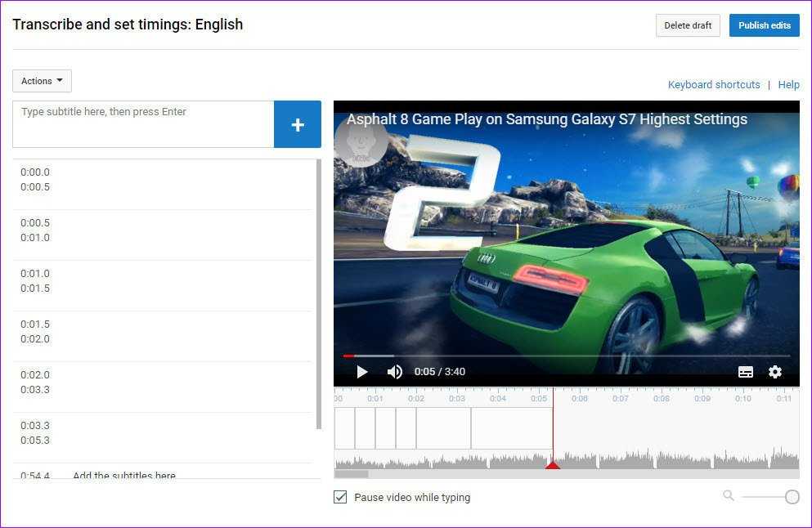Click Publish edits button

(x=764, y=25)
